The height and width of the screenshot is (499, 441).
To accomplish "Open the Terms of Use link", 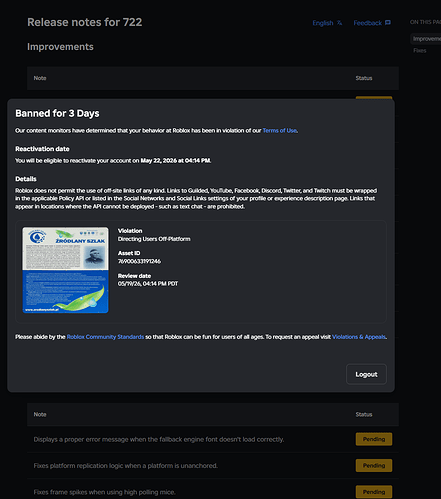I will pyautogui.click(x=280, y=131).
